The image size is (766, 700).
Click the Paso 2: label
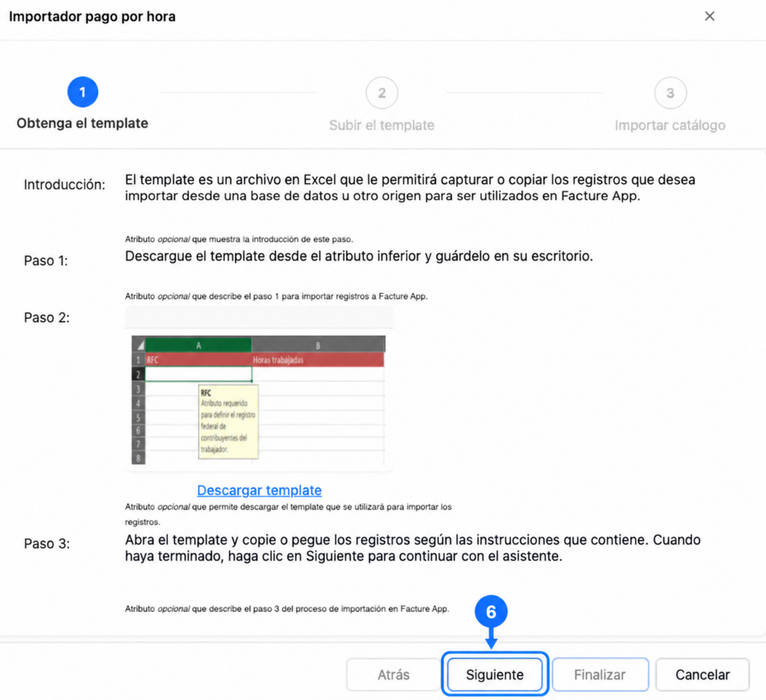pyautogui.click(x=47, y=318)
